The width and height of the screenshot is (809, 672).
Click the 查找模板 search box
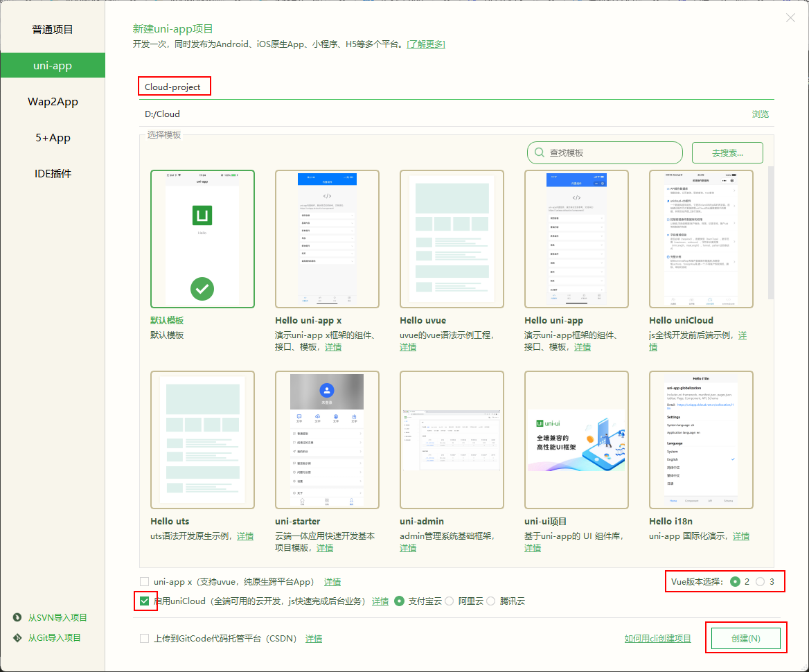pos(605,153)
